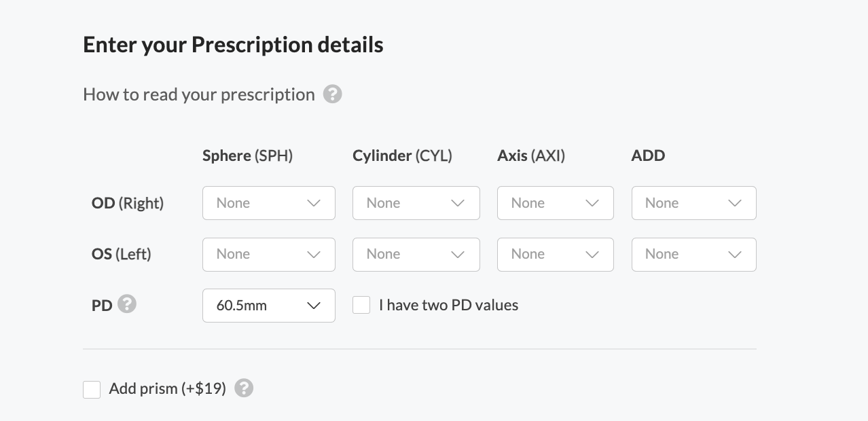Choose OS (Left) Axis dropdown
This screenshot has height=421, width=868.
point(555,254)
